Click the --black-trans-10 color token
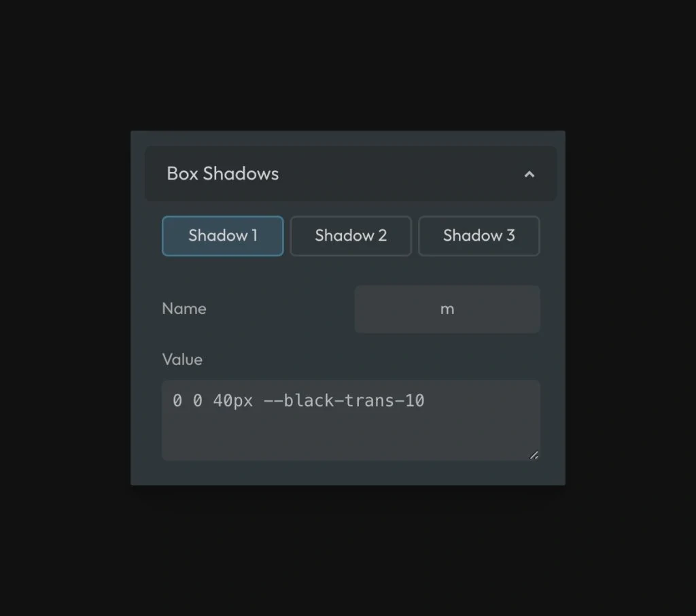This screenshot has height=616, width=696. pyautogui.click(x=343, y=401)
